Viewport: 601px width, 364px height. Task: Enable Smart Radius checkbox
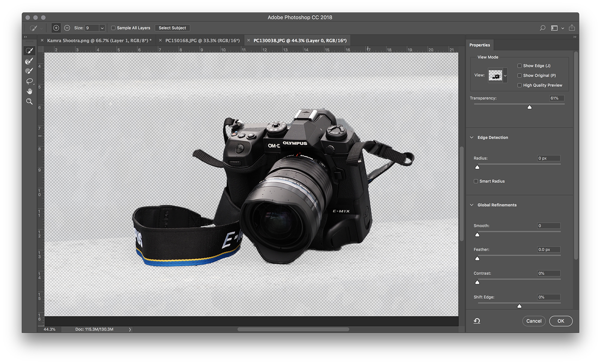pos(476,181)
